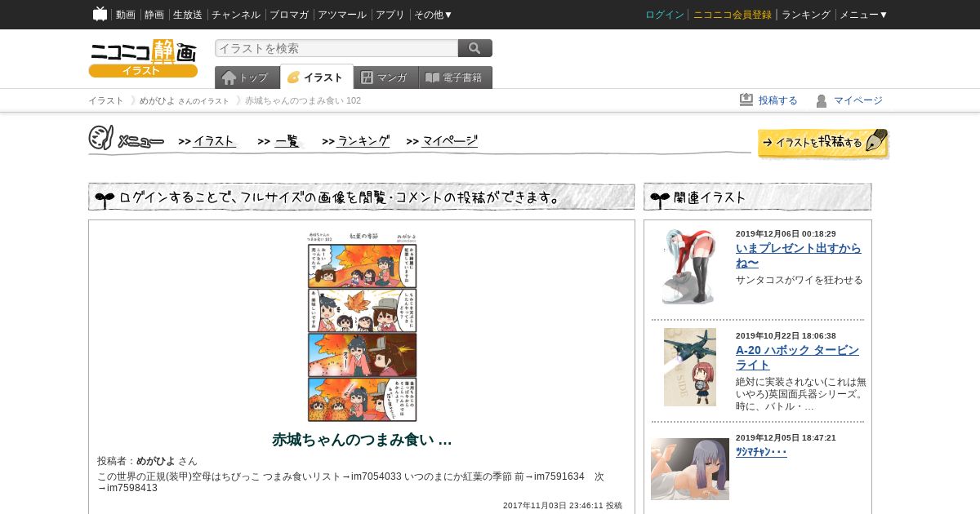This screenshot has height=514, width=980.
Task: Click date 2019年12月05日 18:47:21
Action: click(x=786, y=438)
